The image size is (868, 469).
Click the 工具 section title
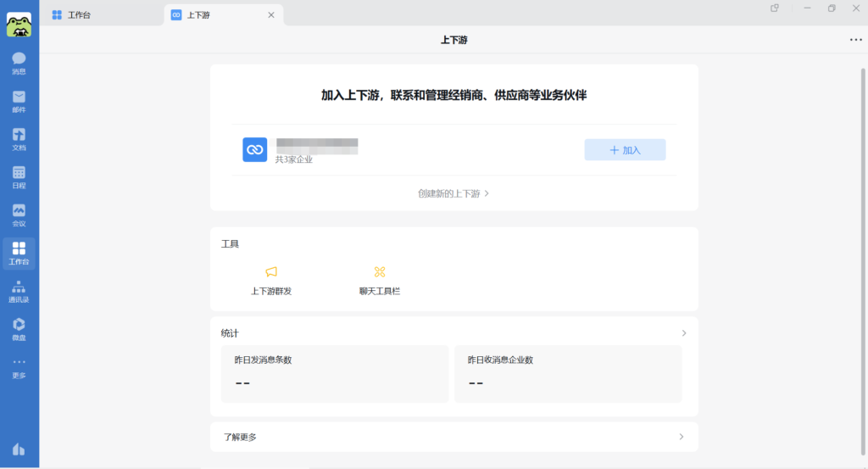pyautogui.click(x=230, y=243)
